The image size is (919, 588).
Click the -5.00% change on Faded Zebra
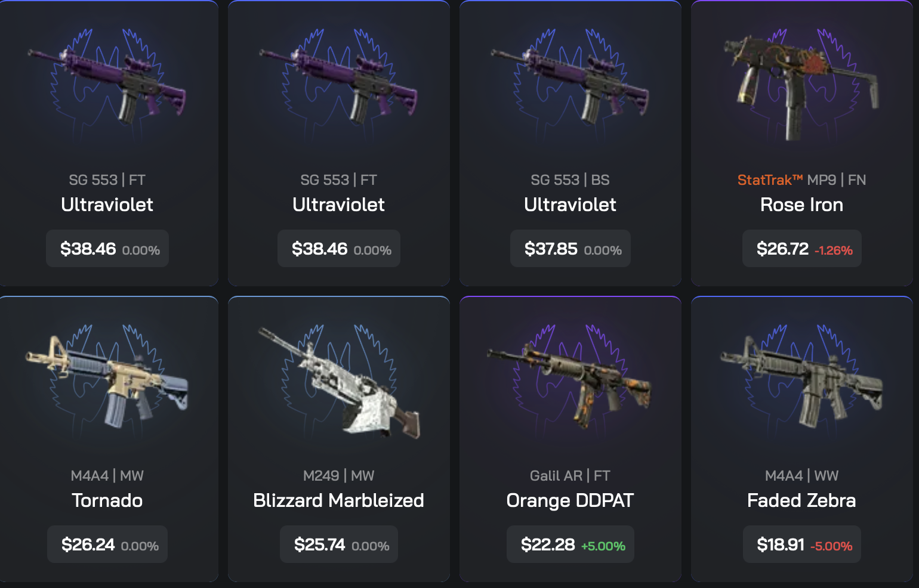(x=831, y=546)
